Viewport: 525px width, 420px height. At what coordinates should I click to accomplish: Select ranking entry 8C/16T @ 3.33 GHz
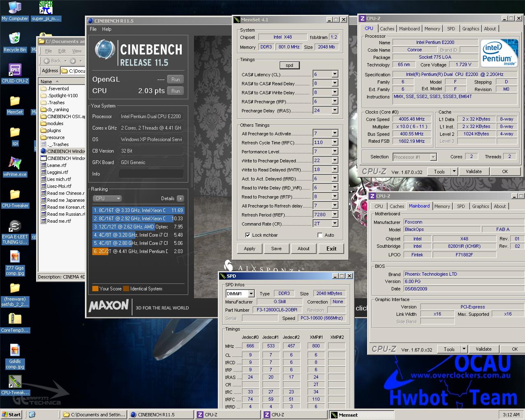[138, 210]
